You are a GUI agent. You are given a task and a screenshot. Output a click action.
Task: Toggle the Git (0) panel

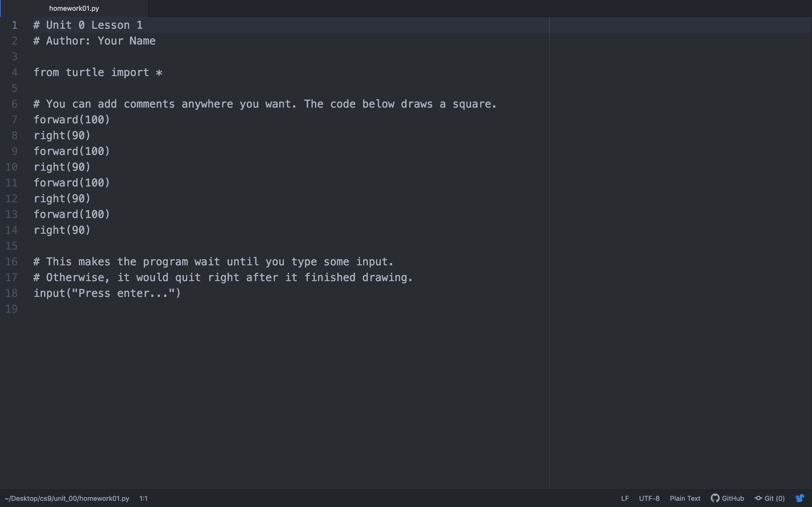click(x=769, y=498)
